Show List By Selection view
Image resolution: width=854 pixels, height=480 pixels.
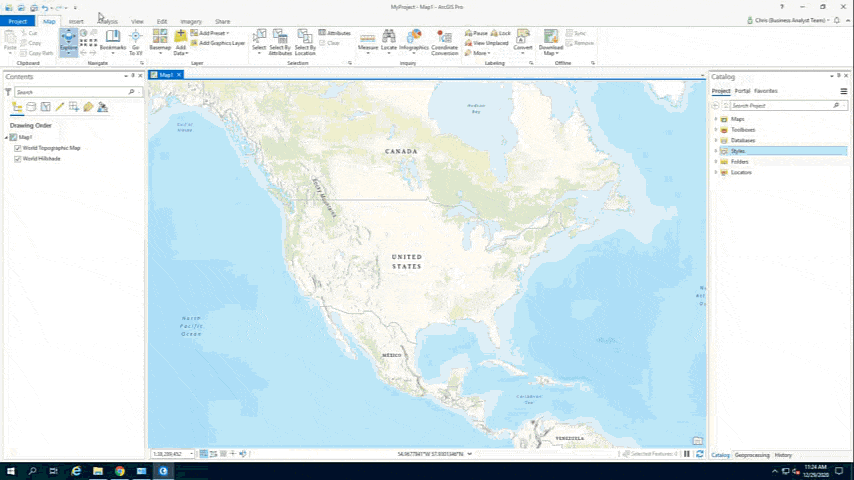click(45, 107)
